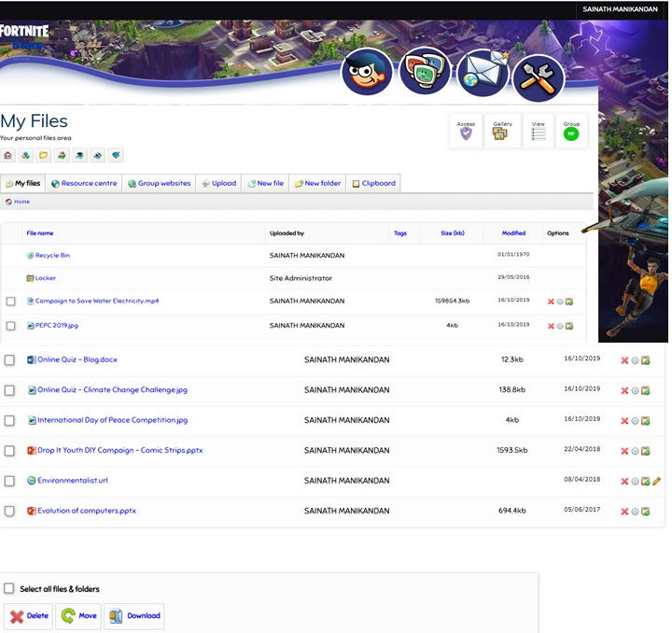The image size is (672, 633).
Task: Click the Tags column header
Action: tap(399, 233)
